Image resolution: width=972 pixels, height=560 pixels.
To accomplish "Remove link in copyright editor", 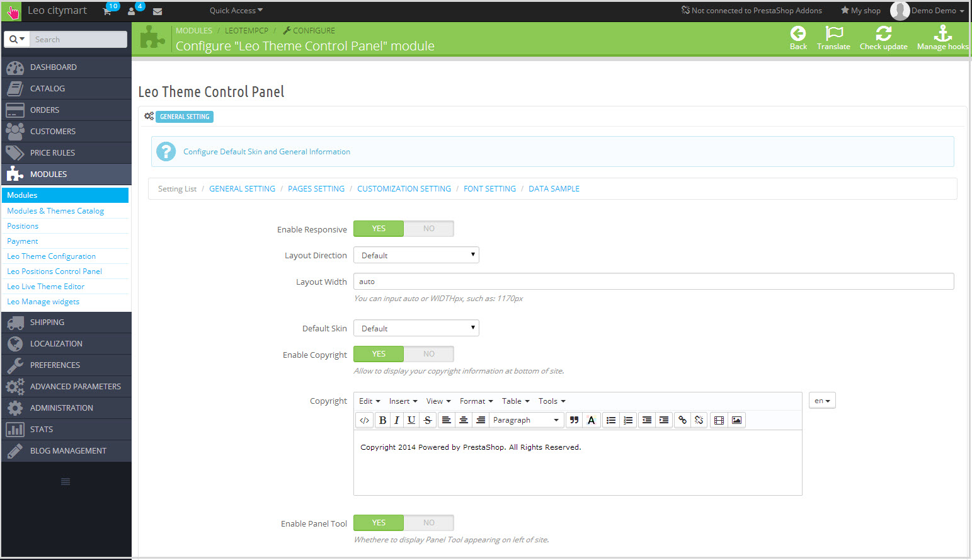I will click(x=699, y=420).
